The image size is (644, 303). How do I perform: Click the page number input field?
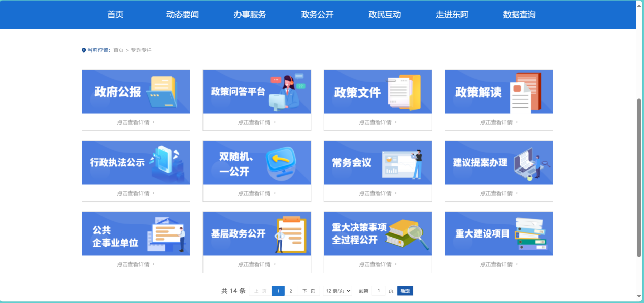pyautogui.click(x=379, y=291)
